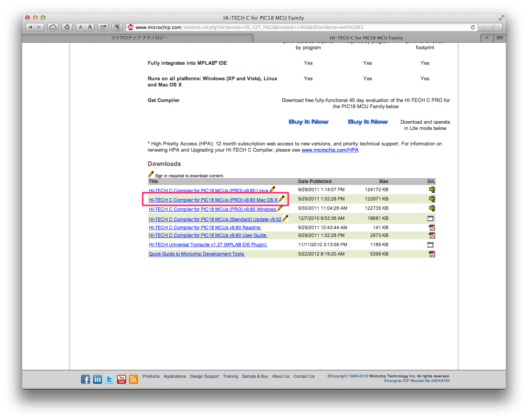Screen dimensions: 528x420
Task: Reload the page with the refresh button
Action: 473,27
